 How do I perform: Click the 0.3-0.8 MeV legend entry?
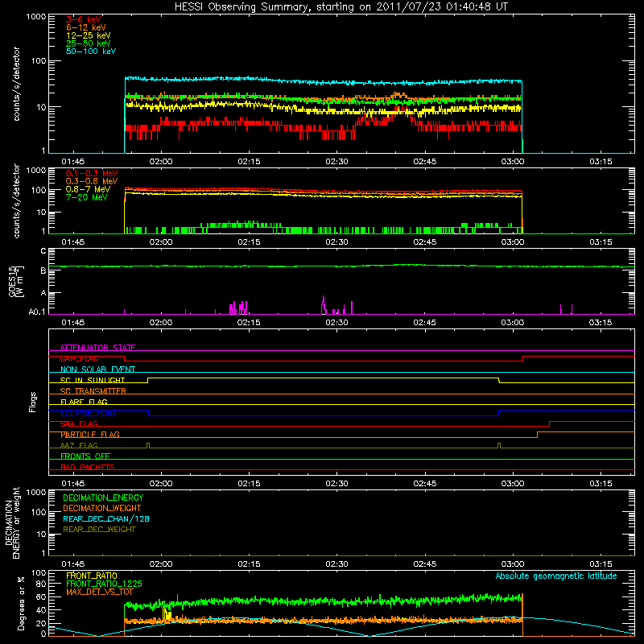coord(92,181)
